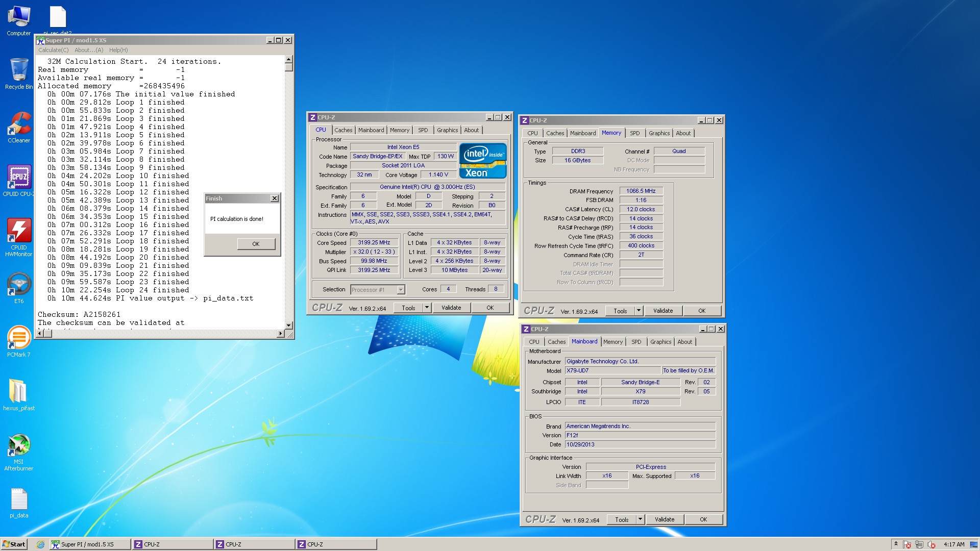Close the Finish dialog with X
This screenshot has height=551, width=980.
(275, 198)
